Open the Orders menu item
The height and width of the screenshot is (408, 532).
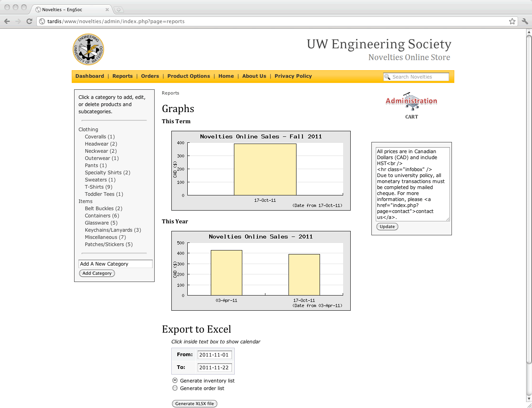pos(150,76)
